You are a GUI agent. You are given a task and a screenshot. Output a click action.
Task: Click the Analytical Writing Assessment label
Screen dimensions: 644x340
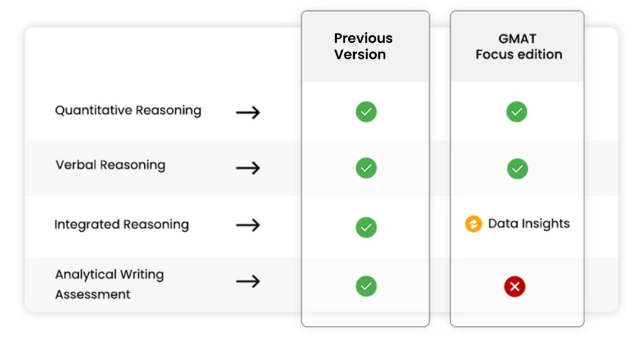pos(109,284)
